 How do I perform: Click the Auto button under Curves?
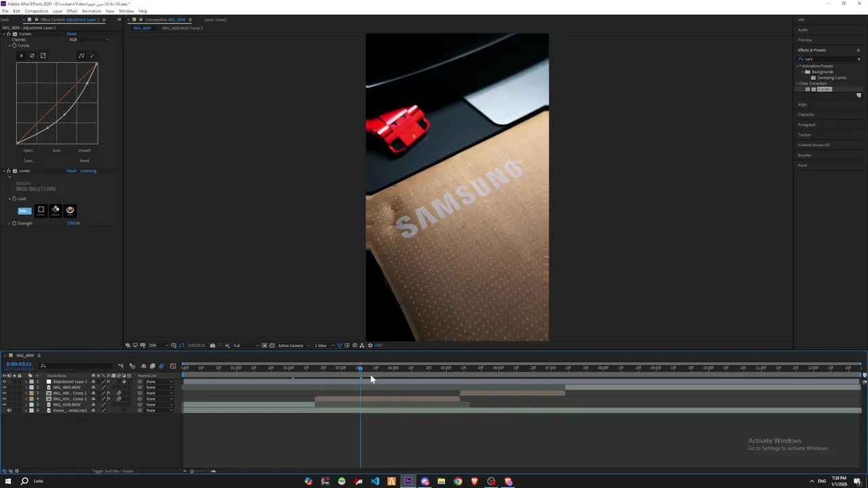[56, 150]
